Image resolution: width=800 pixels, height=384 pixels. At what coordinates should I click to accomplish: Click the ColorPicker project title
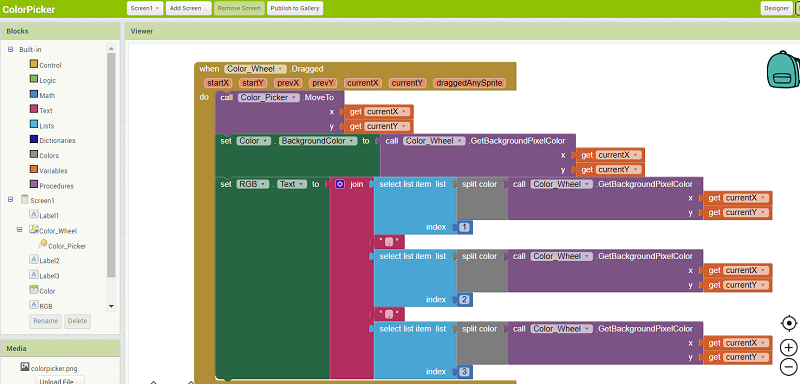tap(29, 9)
